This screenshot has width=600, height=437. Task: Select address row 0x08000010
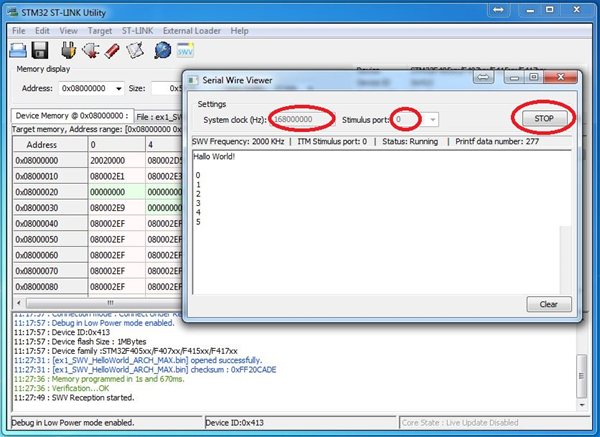click(x=50, y=176)
